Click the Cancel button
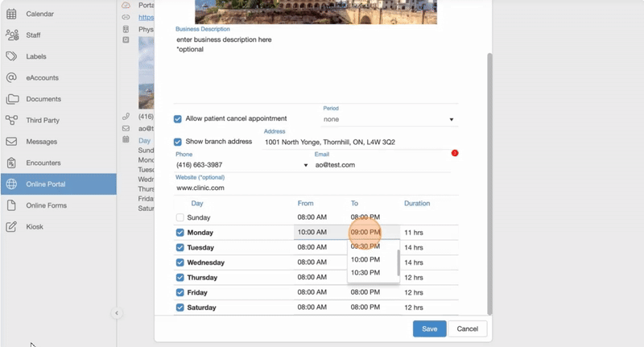 pos(468,328)
